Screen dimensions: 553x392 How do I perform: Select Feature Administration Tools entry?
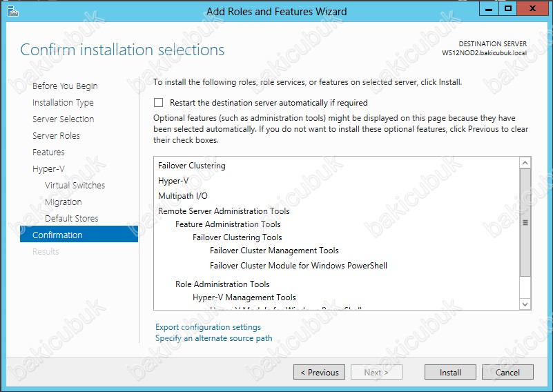pyautogui.click(x=228, y=224)
